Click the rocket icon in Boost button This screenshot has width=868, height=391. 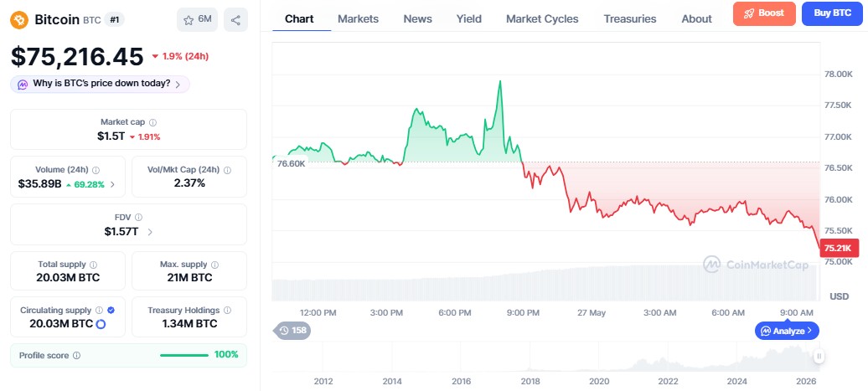pyautogui.click(x=749, y=14)
